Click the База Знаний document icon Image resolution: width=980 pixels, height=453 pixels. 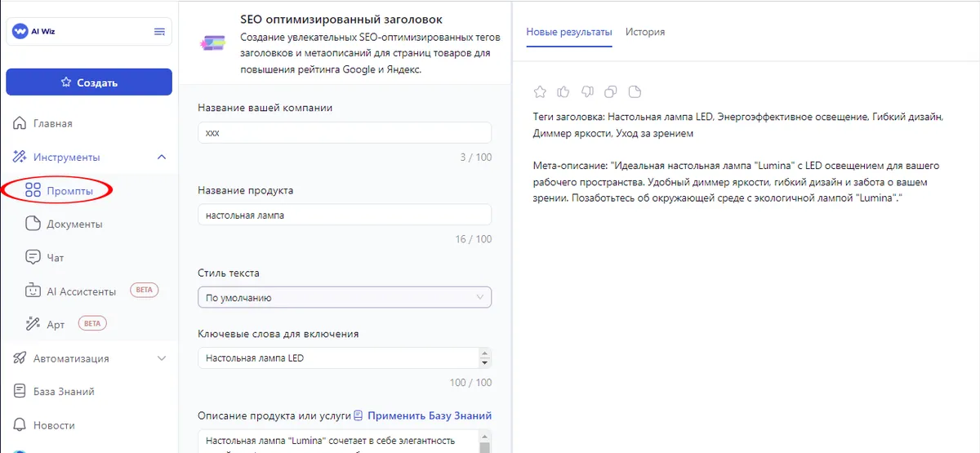(x=20, y=391)
